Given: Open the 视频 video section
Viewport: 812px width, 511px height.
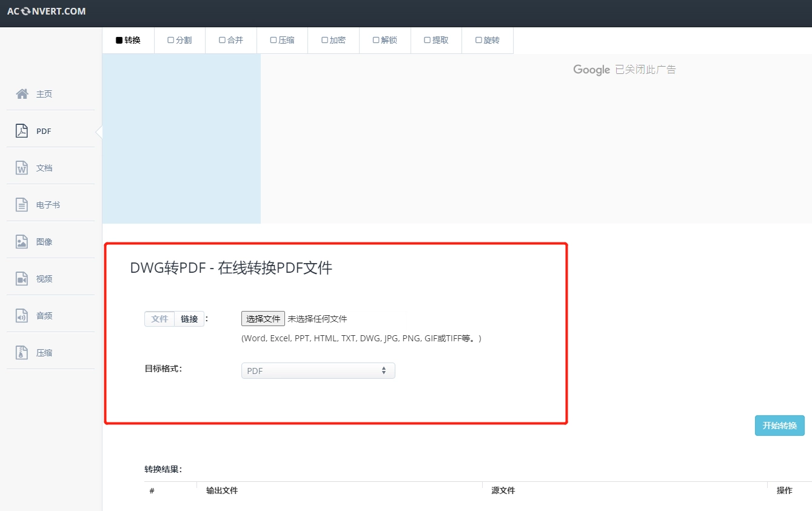Looking at the screenshot, I should point(44,279).
